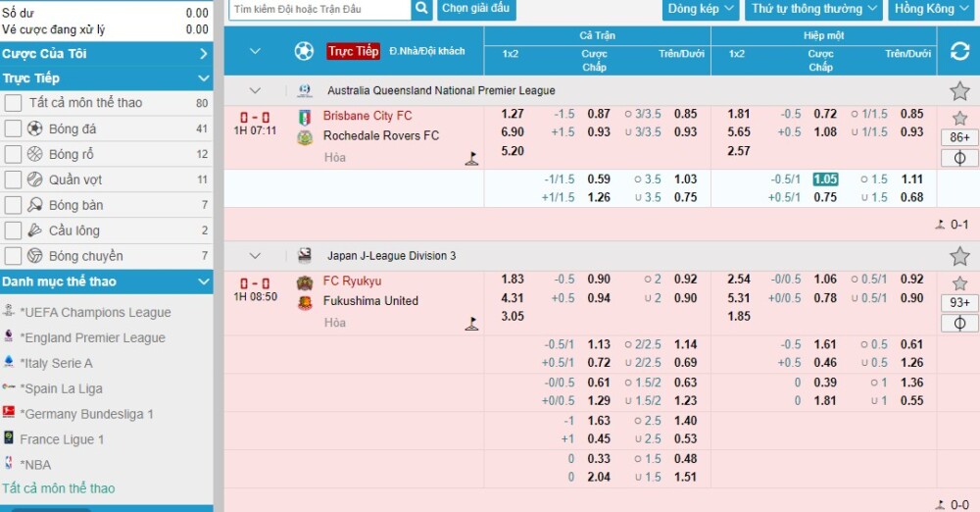980x512 pixels.
Task: Open statistics icon for FC Ryukyu match
Action: pos(958,323)
